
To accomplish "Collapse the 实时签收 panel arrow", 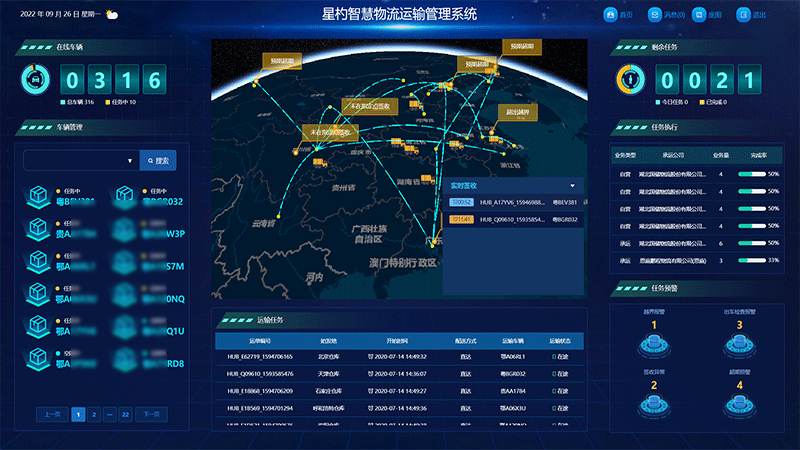I will (572, 185).
